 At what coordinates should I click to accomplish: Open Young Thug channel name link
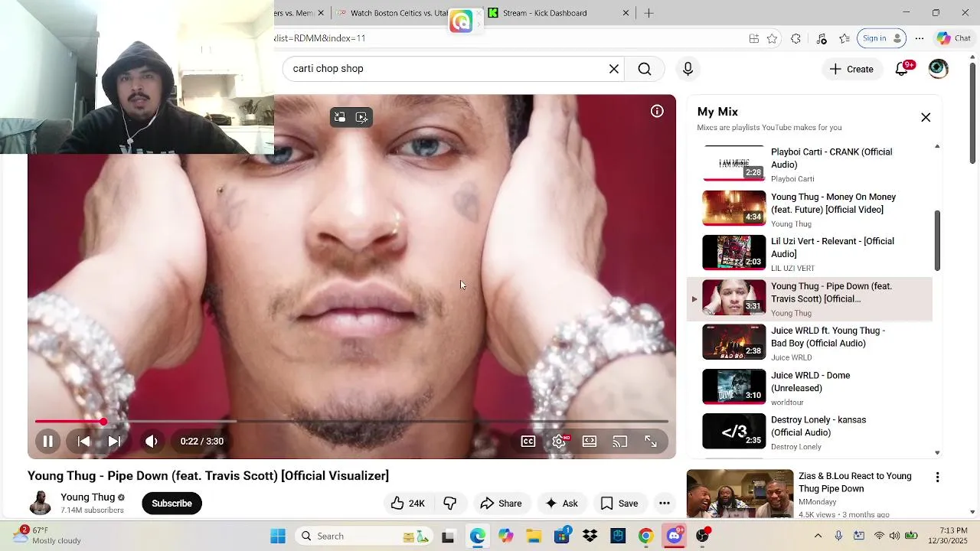[88, 497]
